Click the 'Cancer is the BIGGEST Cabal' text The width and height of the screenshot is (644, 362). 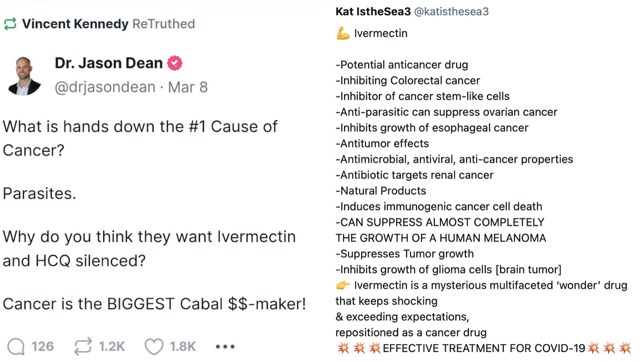(x=154, y=304)
